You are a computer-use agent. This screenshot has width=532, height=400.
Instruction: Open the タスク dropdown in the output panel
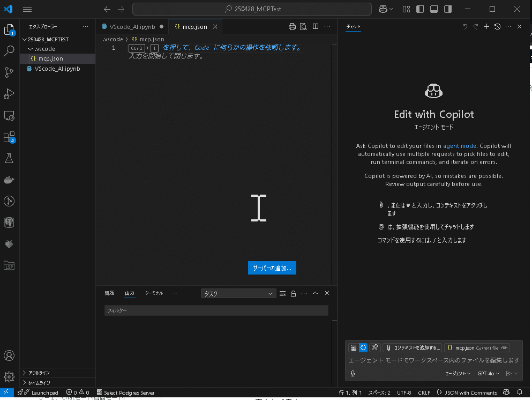(238, 293)
